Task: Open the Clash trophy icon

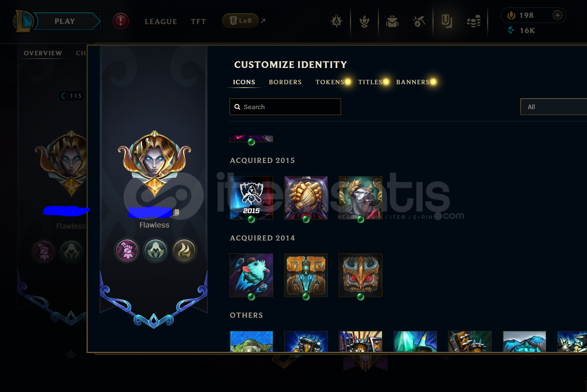Action: (364, 21)
